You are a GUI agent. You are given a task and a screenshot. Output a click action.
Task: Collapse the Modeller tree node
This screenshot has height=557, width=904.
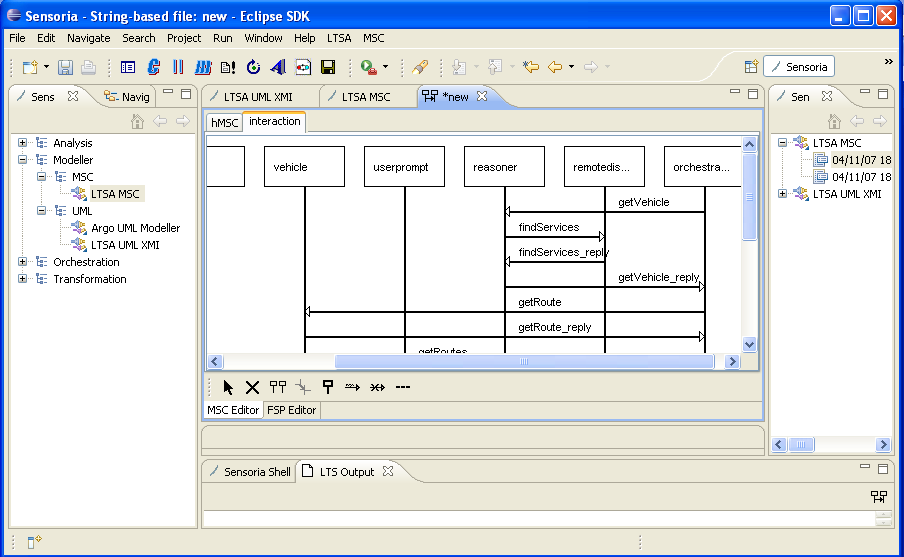pos(22,160)
